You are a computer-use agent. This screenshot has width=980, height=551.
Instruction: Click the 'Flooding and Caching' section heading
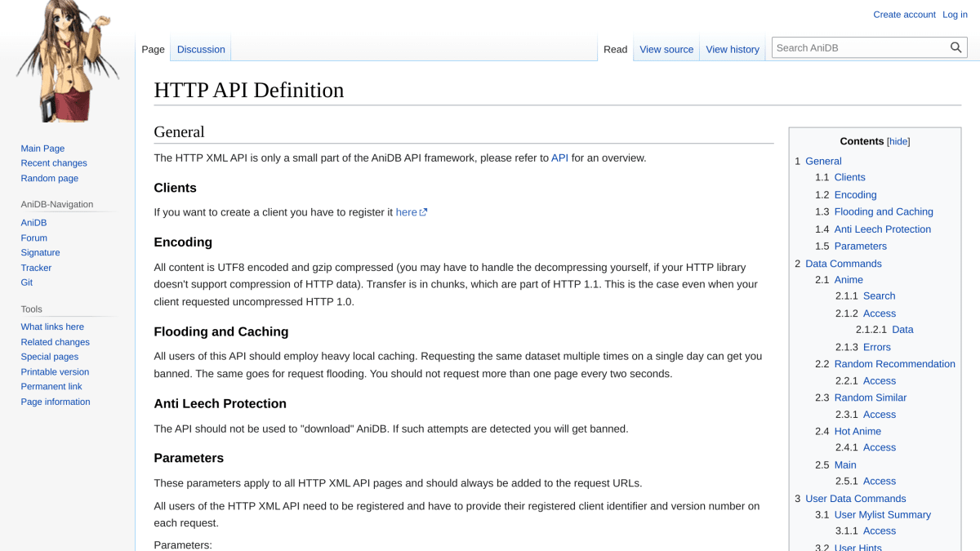tap(221, 331)
